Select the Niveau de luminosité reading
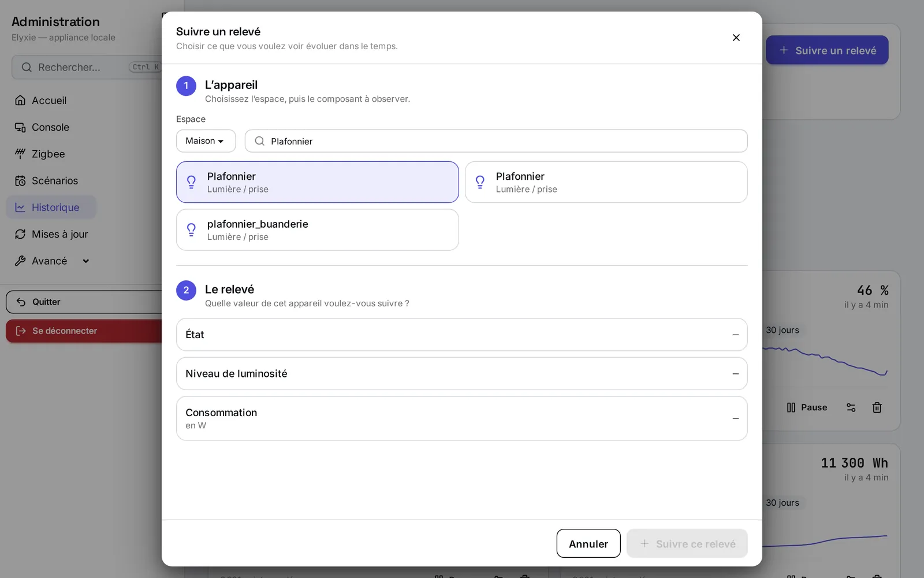This screenshot has height=578, width=924. (x=462, y=373)
